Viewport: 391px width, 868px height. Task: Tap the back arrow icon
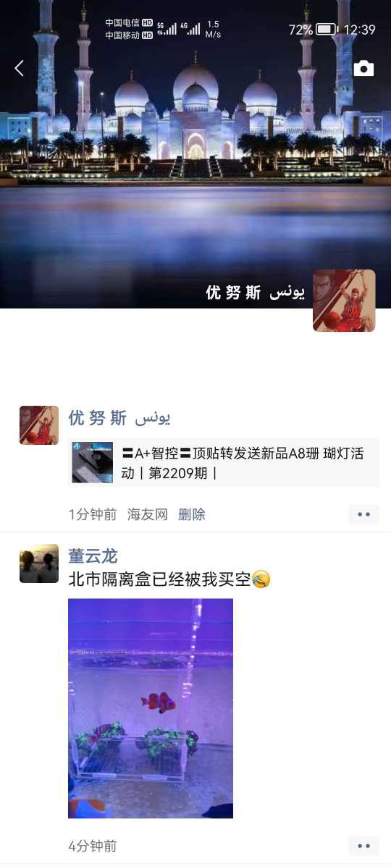pyautogui.click(x=20, y=68)
